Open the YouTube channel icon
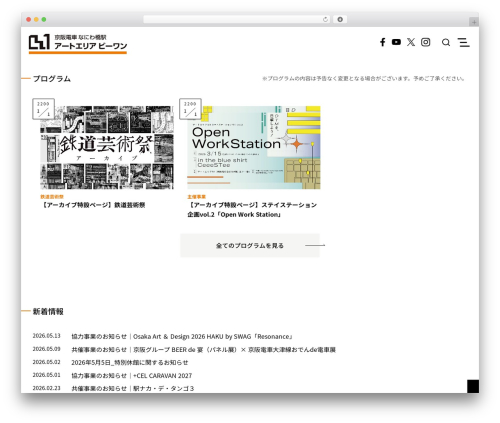This screenshot has height=423, width=500. 396,42
